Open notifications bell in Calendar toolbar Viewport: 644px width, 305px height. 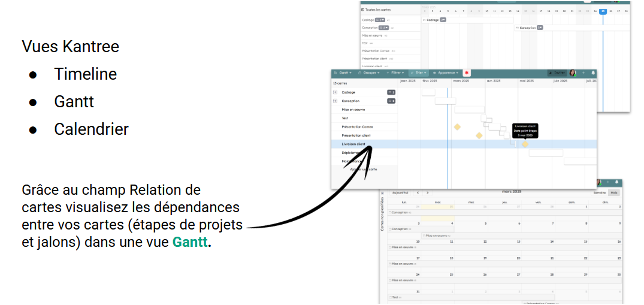pyautogui.click(x=616, y=182)
